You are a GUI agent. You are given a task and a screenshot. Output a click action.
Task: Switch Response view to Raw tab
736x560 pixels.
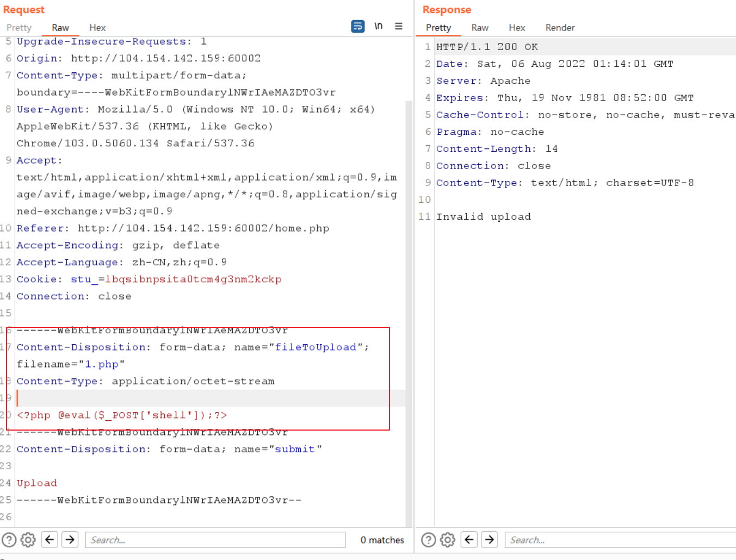coord(480,28)
